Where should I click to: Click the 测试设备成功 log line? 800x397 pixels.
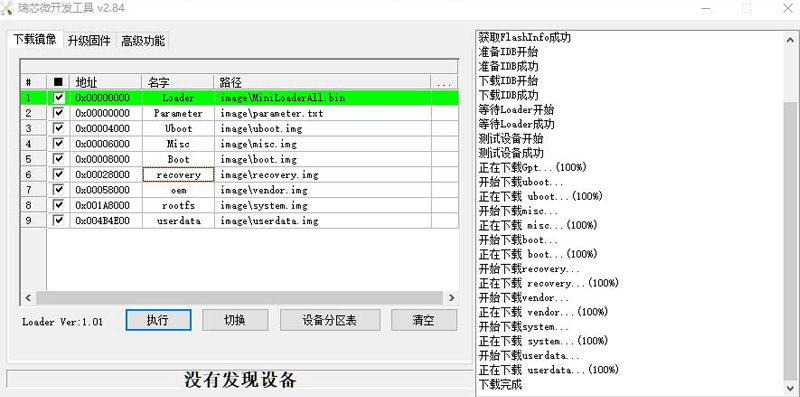[x=511, y=153]
